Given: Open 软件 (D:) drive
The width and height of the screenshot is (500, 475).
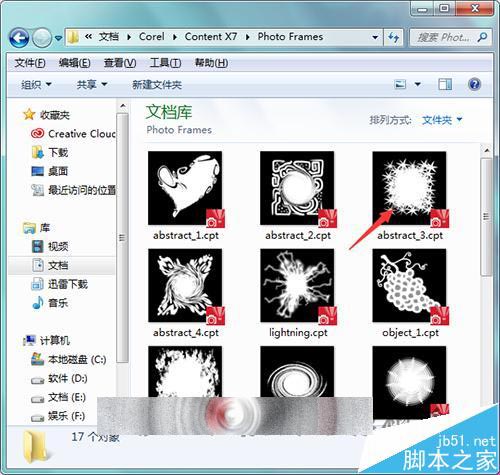Looking at the screenshot, I should tap(59, 378).
